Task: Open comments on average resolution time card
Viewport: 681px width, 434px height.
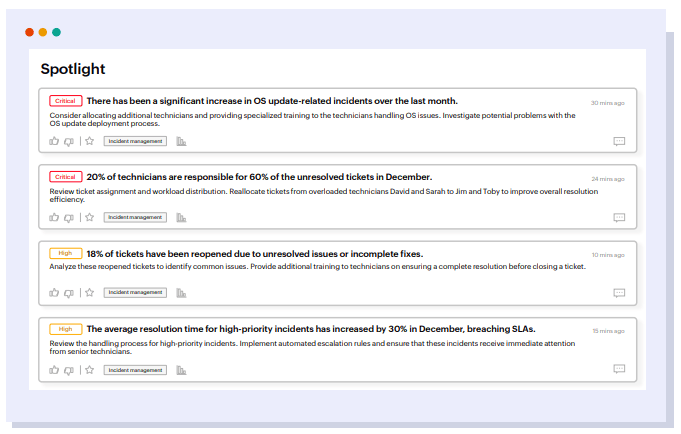Action: click(x=619, y=369)
